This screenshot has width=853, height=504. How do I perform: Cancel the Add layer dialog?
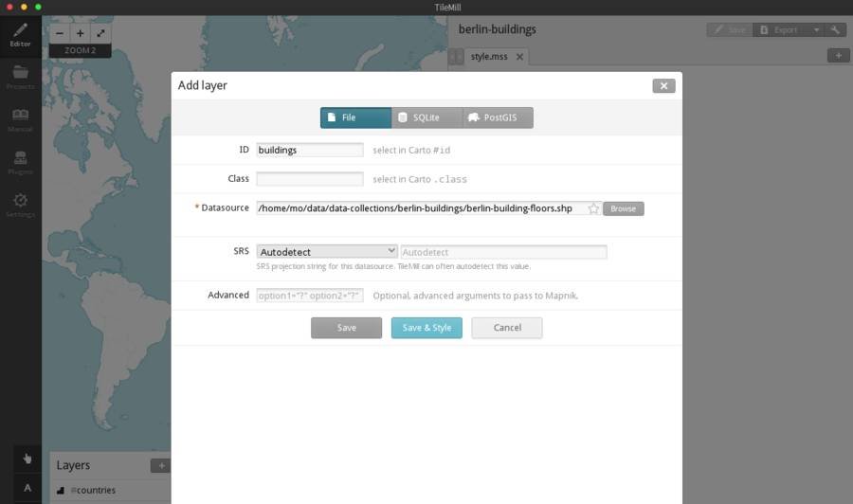click(507, 328)
